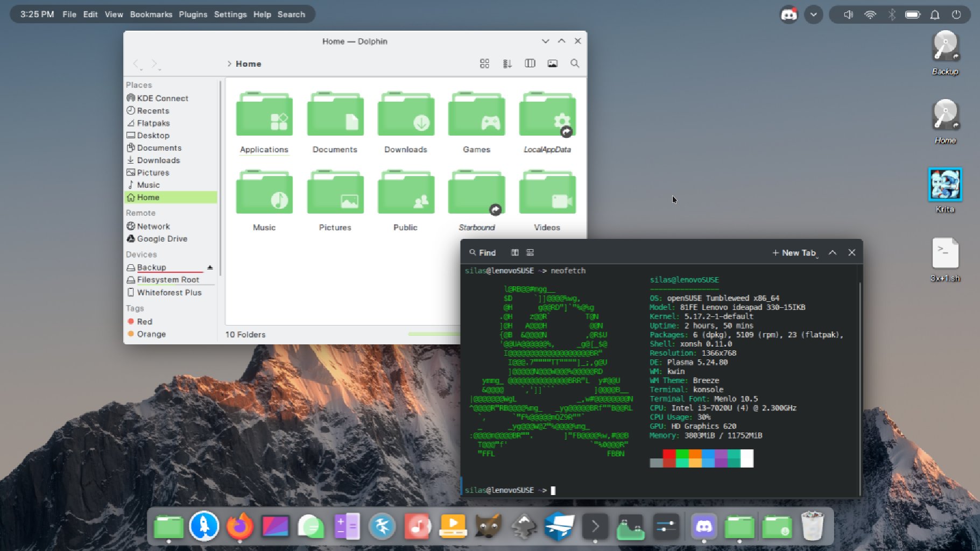Click the Home breadcrumb in Dolphin's location bar
The height and width of the screenshot is (551, 980).
point(248,63)
